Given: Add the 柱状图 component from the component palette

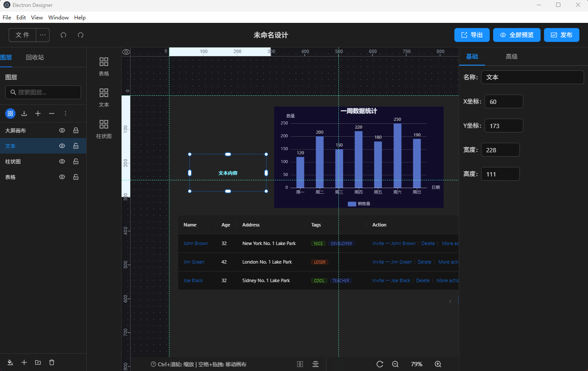Looking at the screenshot, I should (x=104, y=129).
